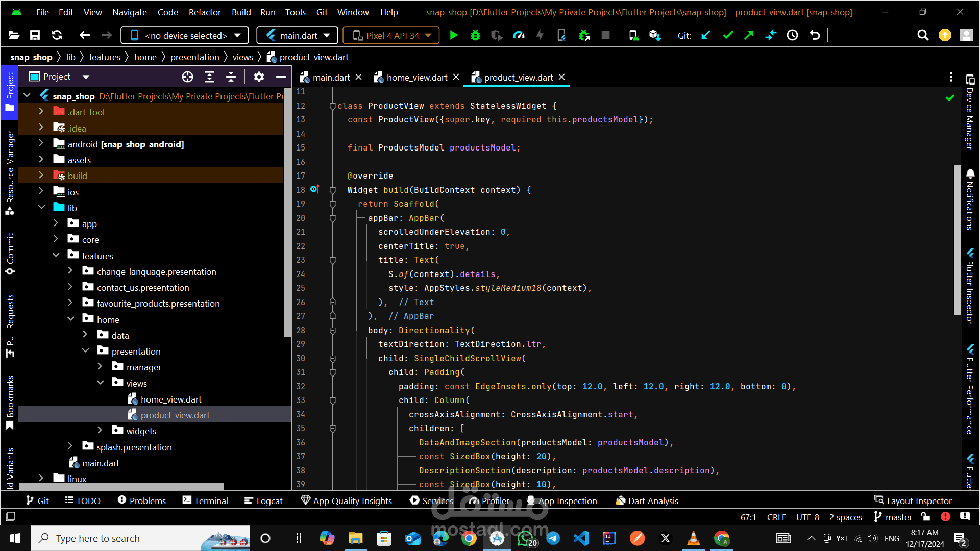Open the Refactor menu
This screenshot has width=980, height=551.
[204, 12]
